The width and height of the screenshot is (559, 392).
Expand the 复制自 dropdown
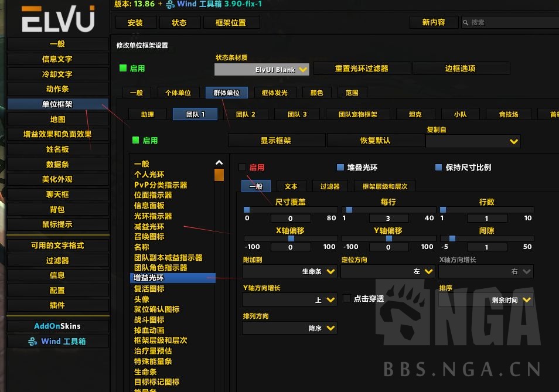473,141
